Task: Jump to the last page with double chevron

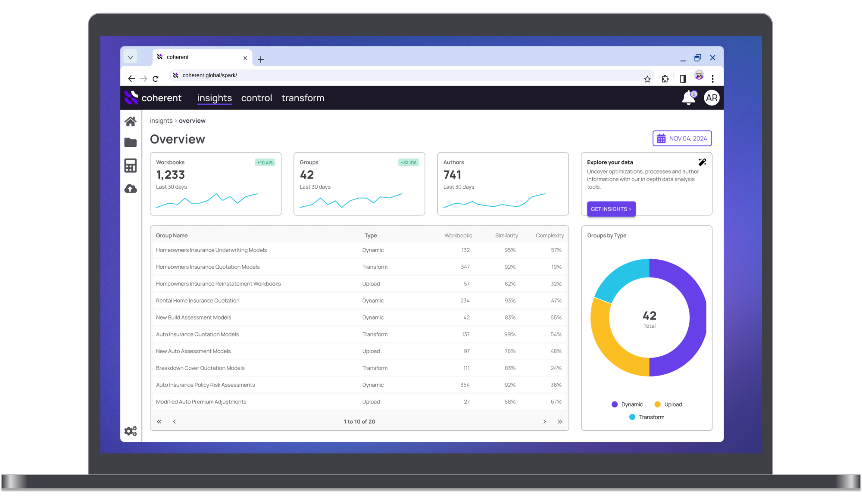Action: [x=560, y=421]
